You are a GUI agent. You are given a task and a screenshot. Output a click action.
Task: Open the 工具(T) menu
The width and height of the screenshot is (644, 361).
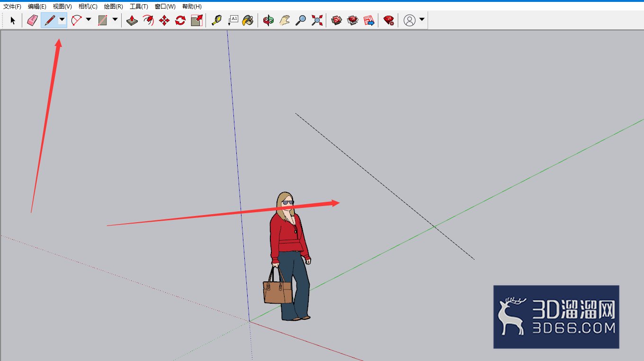coord(139,7)
